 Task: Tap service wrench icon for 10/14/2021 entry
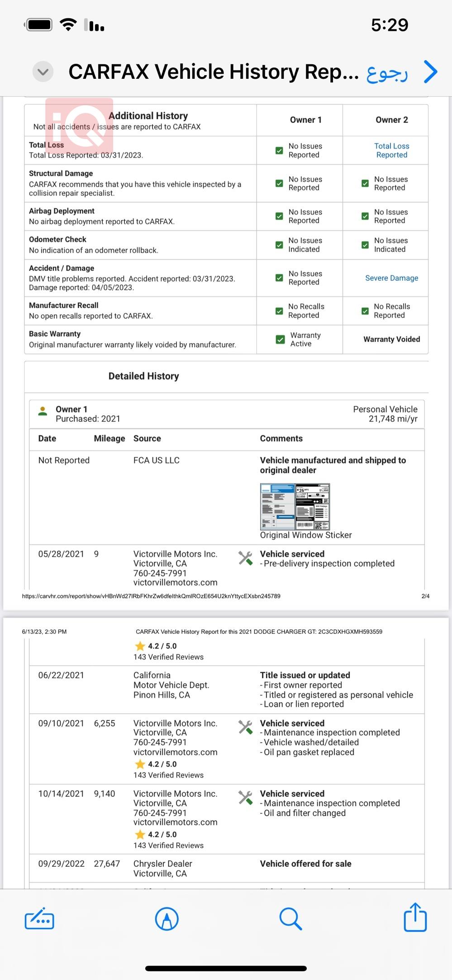[x=245, y=797]
